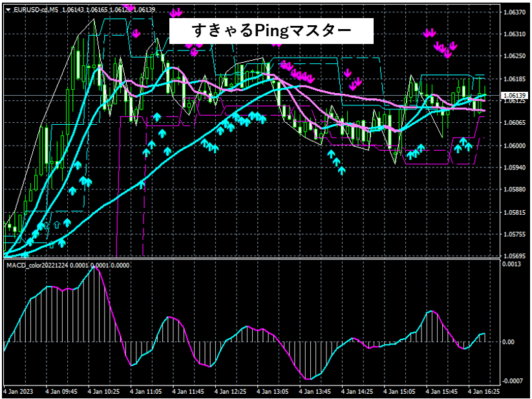Click the 4 Jan 12:25 time label
This screenshot has width=532, height=399.
pos(231,391)
